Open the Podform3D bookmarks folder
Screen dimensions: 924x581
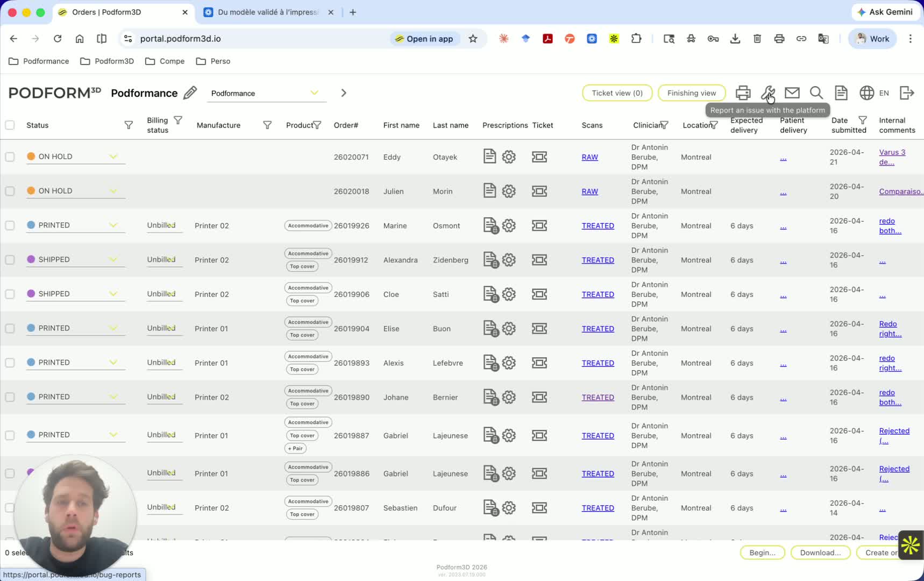point(107,61)
